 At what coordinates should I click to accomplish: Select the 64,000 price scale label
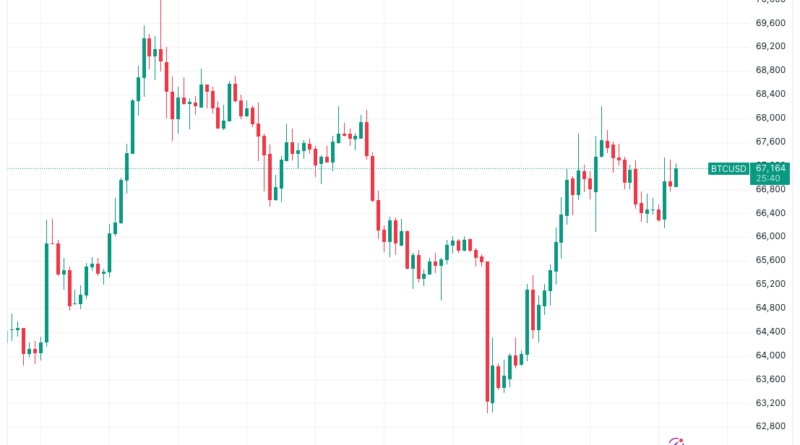(x=769, y=356)
